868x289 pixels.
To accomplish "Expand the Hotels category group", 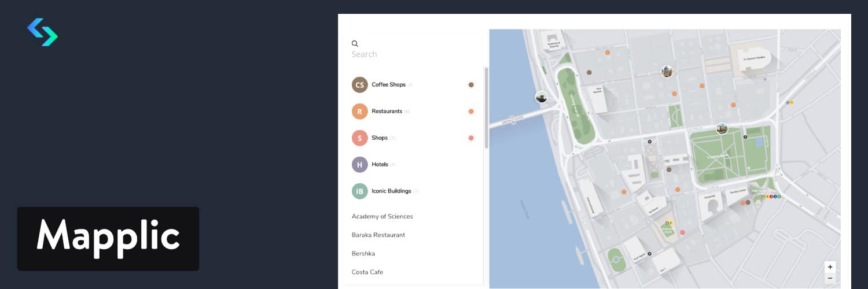I will pyautogui.click(x=380, y=165).
